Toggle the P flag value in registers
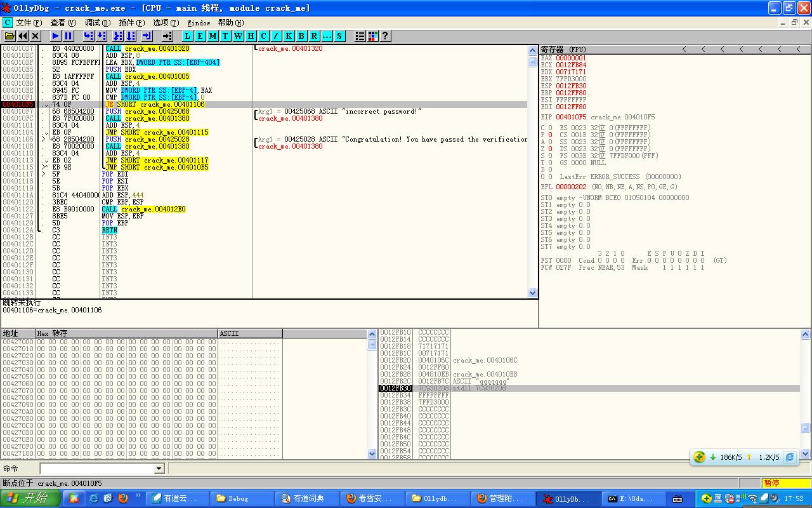The height and width of the screenshot is (508, 812). click(x=549, y=135)
